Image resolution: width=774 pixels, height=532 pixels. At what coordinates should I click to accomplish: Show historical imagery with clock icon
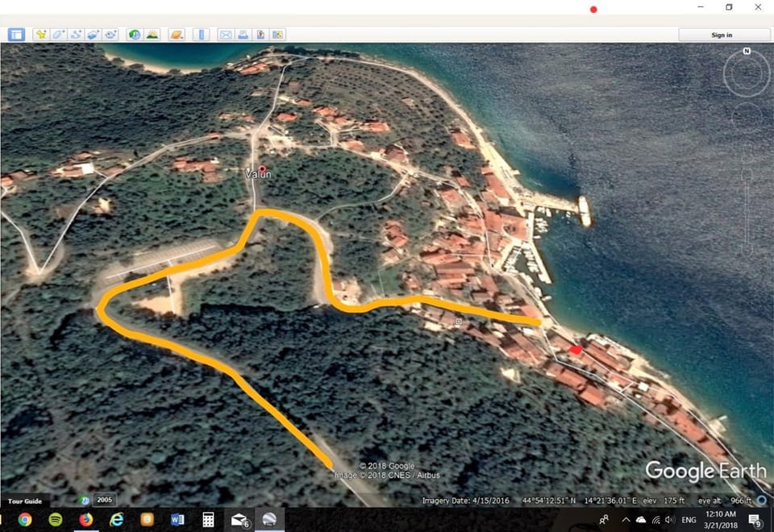coord(135,35)
